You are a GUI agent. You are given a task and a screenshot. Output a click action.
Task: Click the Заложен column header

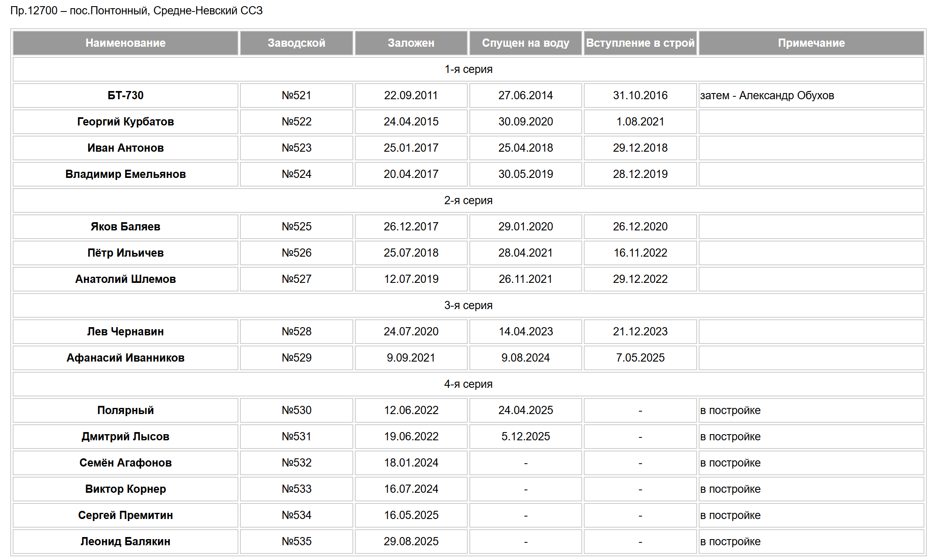(411, 43)
